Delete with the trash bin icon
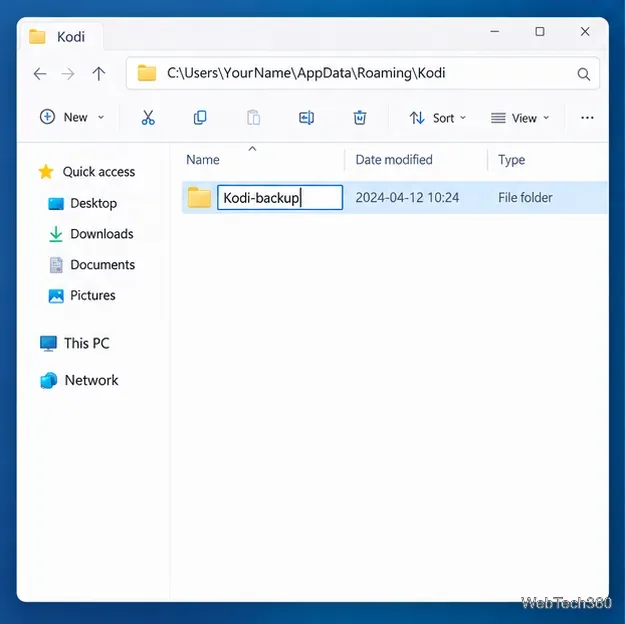Screen dimensions: 625x624 pos(360,118)
